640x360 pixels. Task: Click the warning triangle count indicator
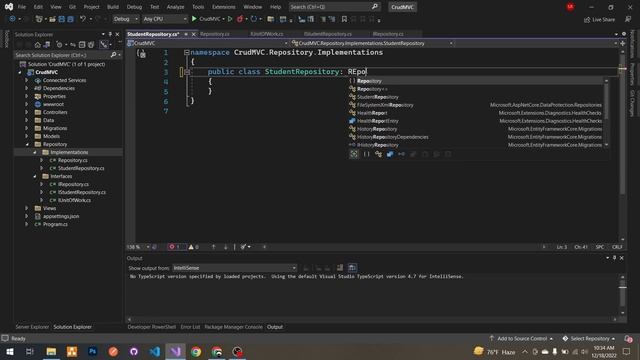point(193,247)
